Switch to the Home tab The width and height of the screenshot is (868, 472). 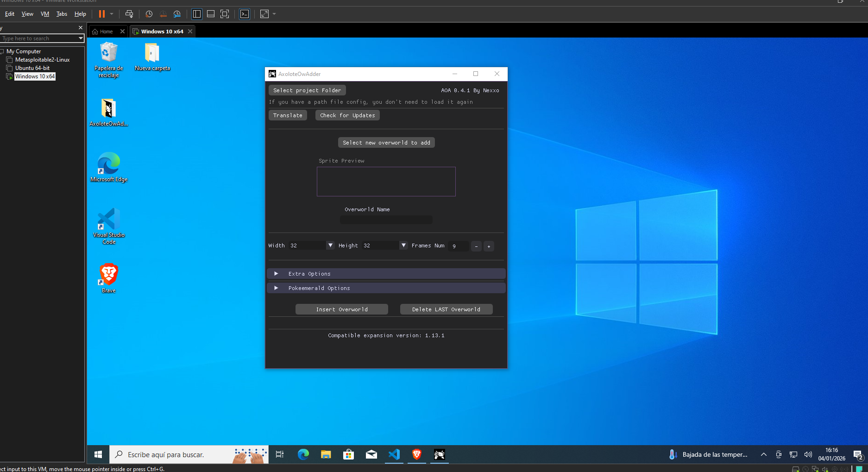pos(106,31)
